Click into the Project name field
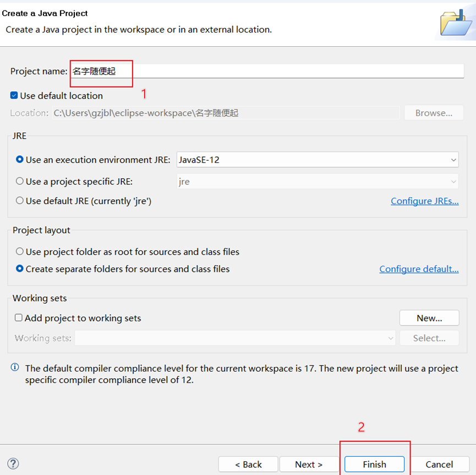476x475 pixels. click(267, 71)
